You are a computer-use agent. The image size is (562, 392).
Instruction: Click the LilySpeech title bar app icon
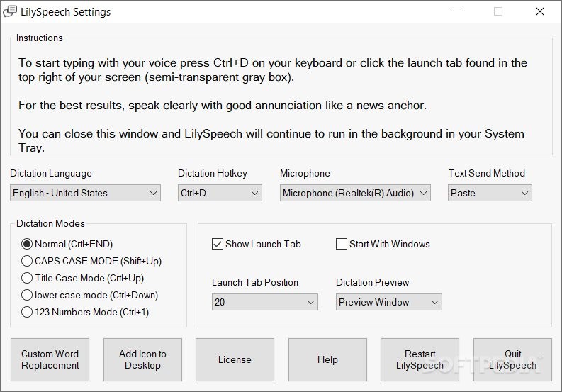pyautogui.click(x=10, y=11)
